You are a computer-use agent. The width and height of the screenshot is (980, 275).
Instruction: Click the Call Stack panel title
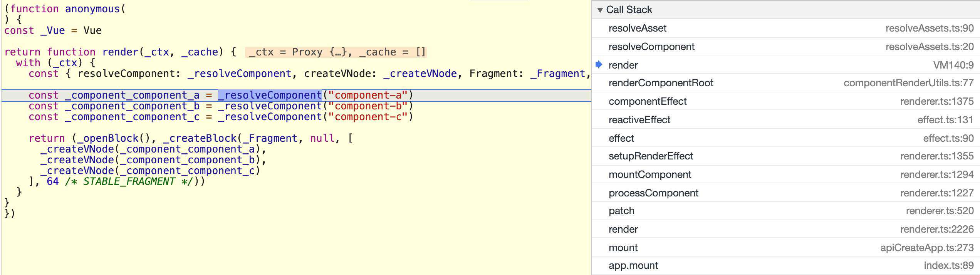pyautogui.click(x=629, y=10)
